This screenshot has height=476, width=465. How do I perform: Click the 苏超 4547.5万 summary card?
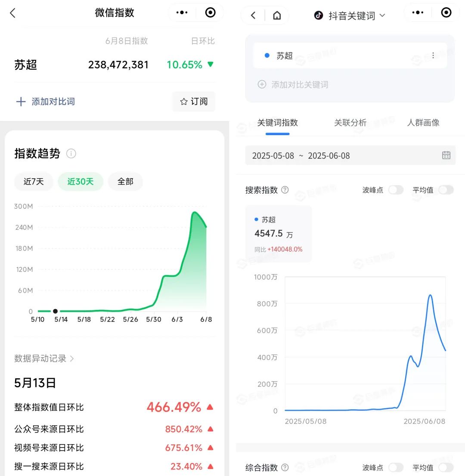pos(279,234)
